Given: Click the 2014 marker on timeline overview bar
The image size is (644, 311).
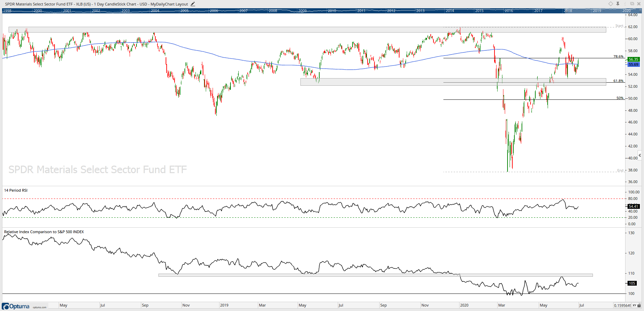Looking at the screenshot, I should pos(450,11).
